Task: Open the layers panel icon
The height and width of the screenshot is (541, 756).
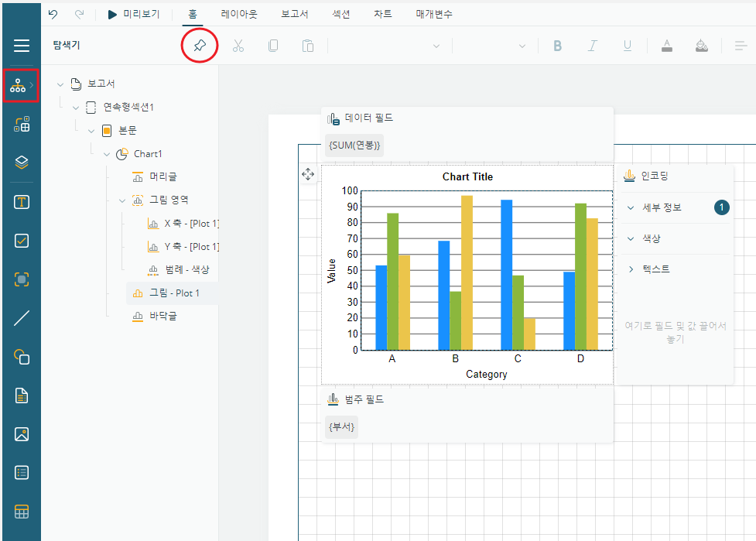Action: pyautogui.click(x=21, y=163)
